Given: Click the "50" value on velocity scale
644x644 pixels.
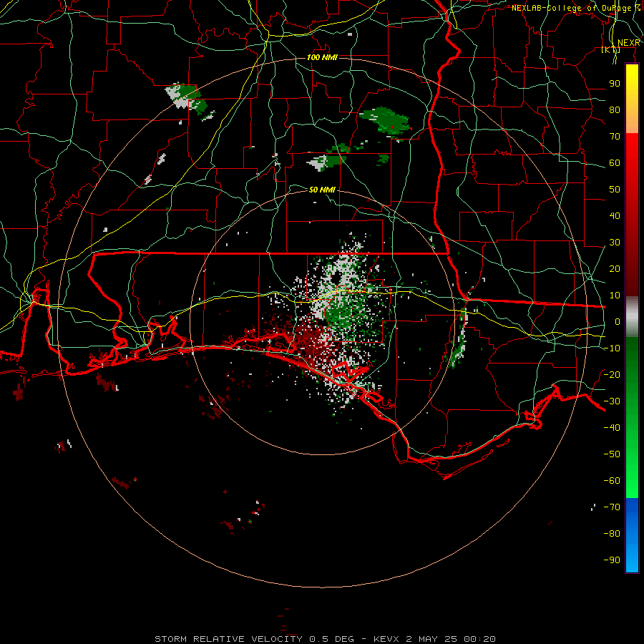Looking at the screenshot, I should click(615, 190).
